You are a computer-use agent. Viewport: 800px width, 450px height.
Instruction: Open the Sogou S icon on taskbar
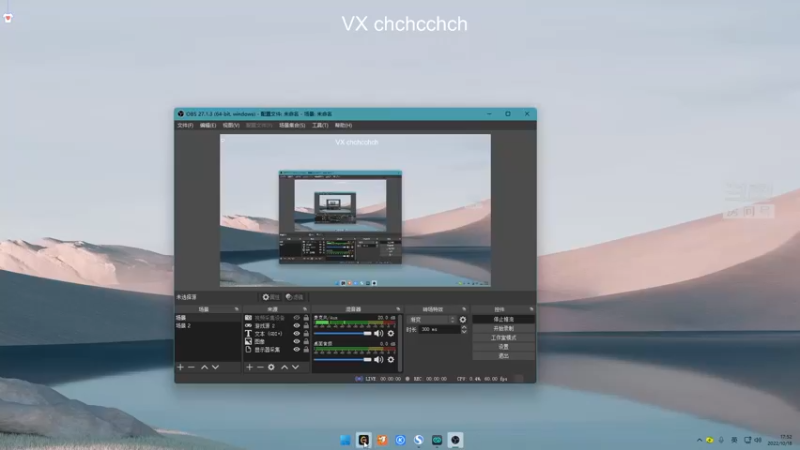point(419,440)
